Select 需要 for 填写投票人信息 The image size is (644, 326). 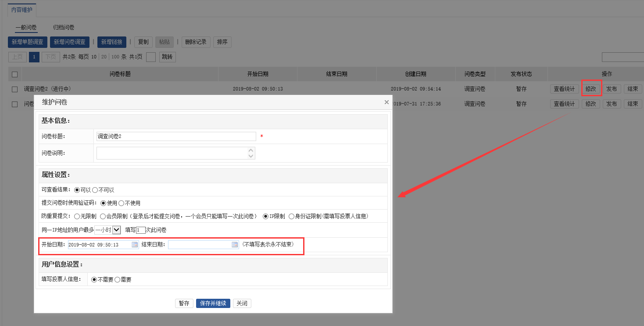pos(117,279)
